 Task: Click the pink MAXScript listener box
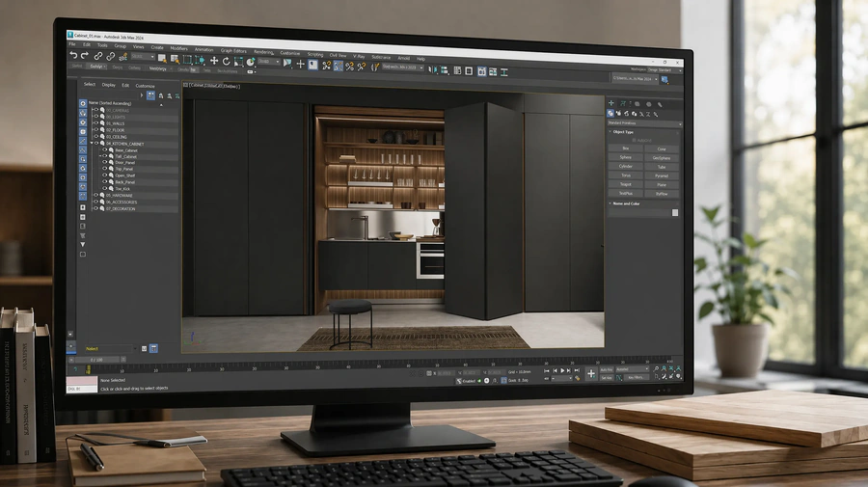[x=82, y=381]
